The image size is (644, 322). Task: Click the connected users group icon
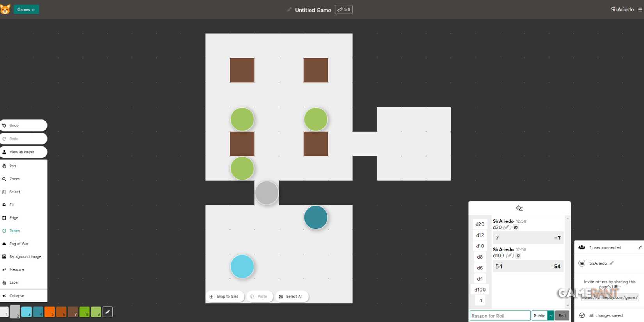pos(582,247)
